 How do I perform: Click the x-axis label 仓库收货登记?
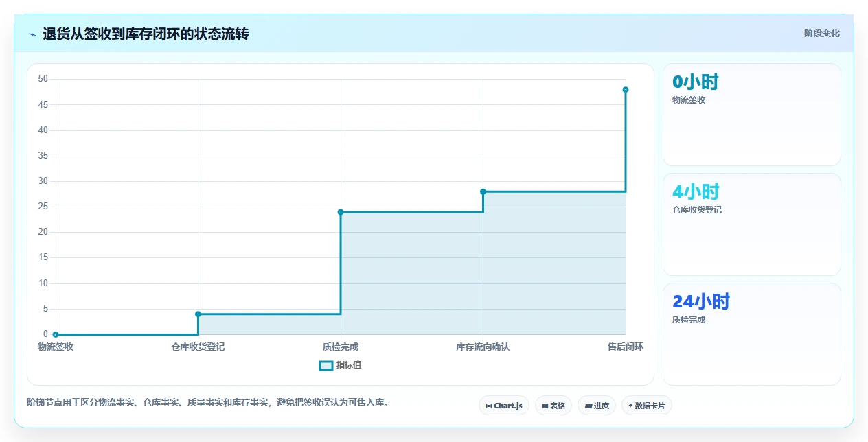198,347
